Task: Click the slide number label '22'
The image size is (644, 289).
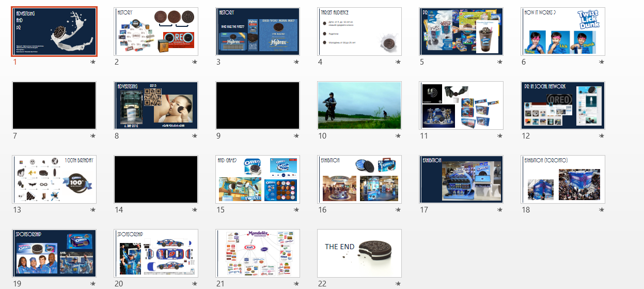Action: [x=323, y=284]
